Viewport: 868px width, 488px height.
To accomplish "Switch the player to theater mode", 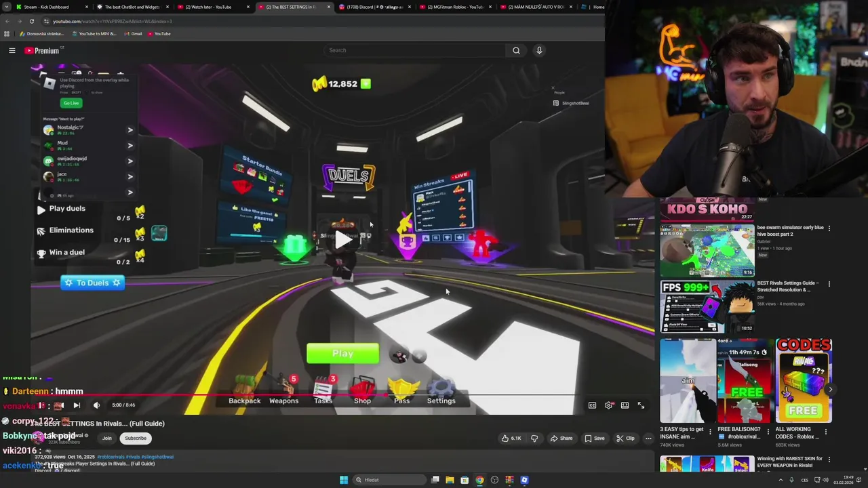I will click(625, 405).
